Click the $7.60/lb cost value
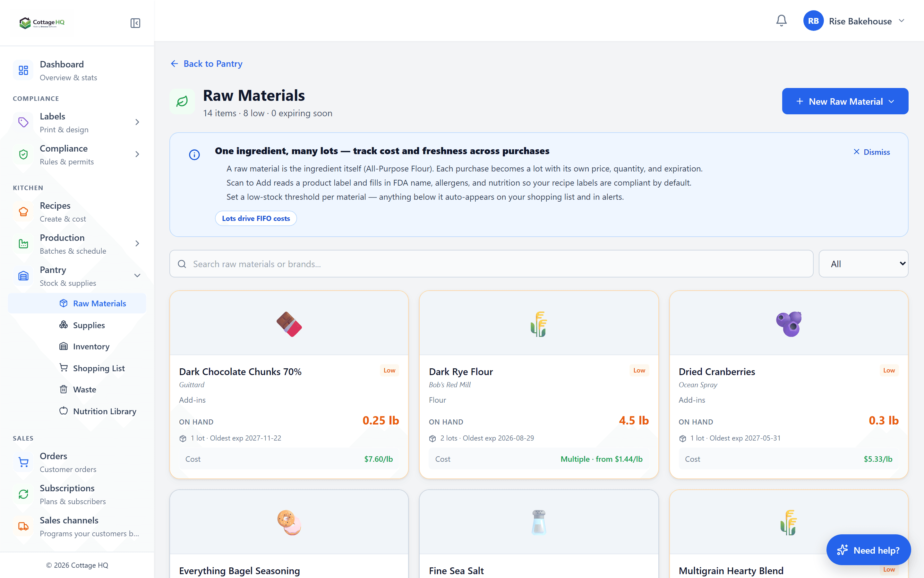The width and height of the screenshot is (924, 578). click(378, 459)
